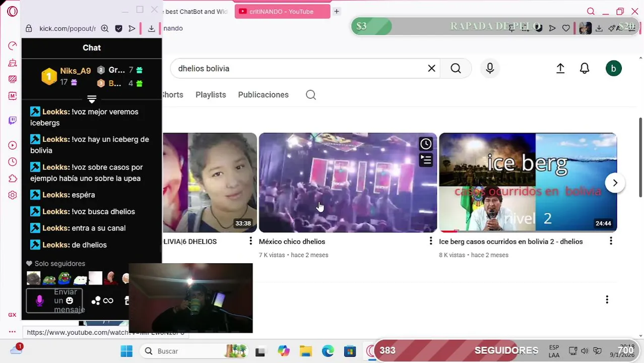Open Microsoft Store from the taskbar
The width and height of the screenshot is (644, 363).
coord(350,351)
